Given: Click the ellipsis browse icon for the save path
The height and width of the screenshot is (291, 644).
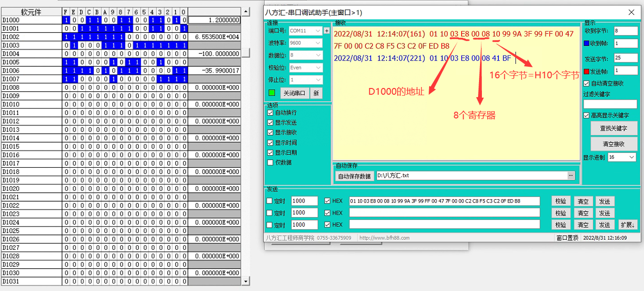Looking at the screenshot, I should coord(571,175).
